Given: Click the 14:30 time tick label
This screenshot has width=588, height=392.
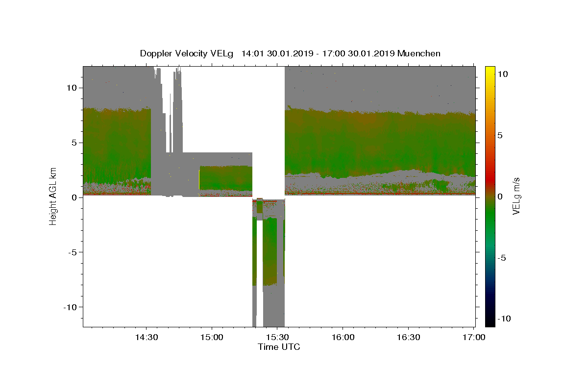Looking at the screenshot, I should [x=147, y=337].
